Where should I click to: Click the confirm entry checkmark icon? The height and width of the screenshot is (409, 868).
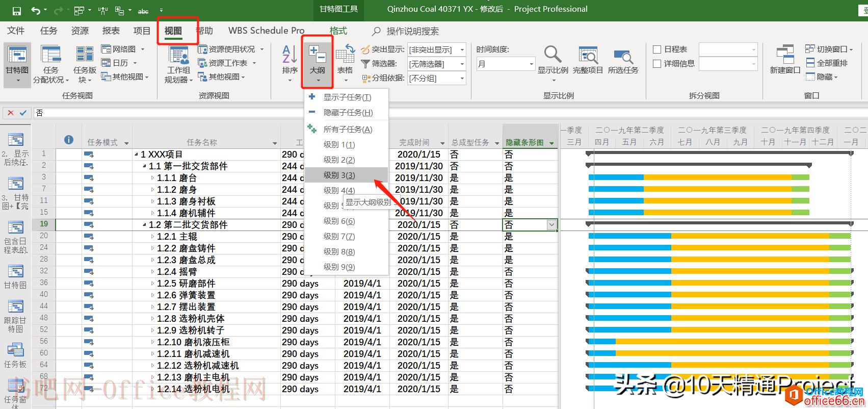point(23,113)
